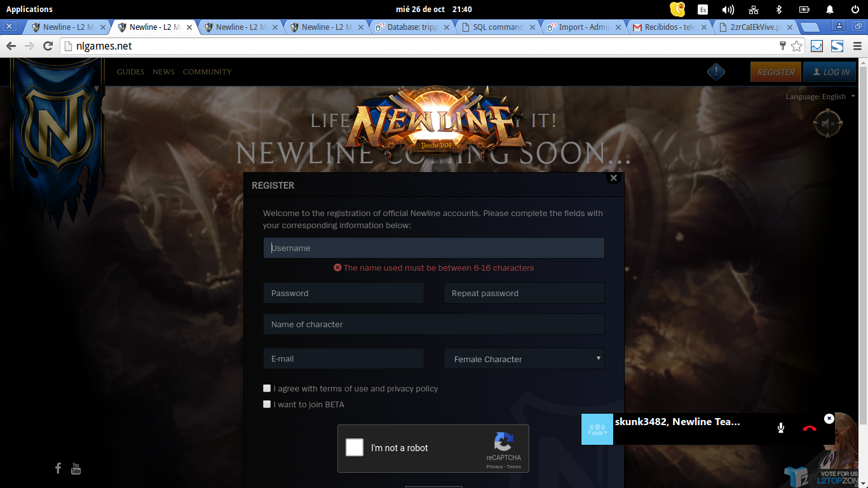Close the call popup with its X

tap(829, 418)
